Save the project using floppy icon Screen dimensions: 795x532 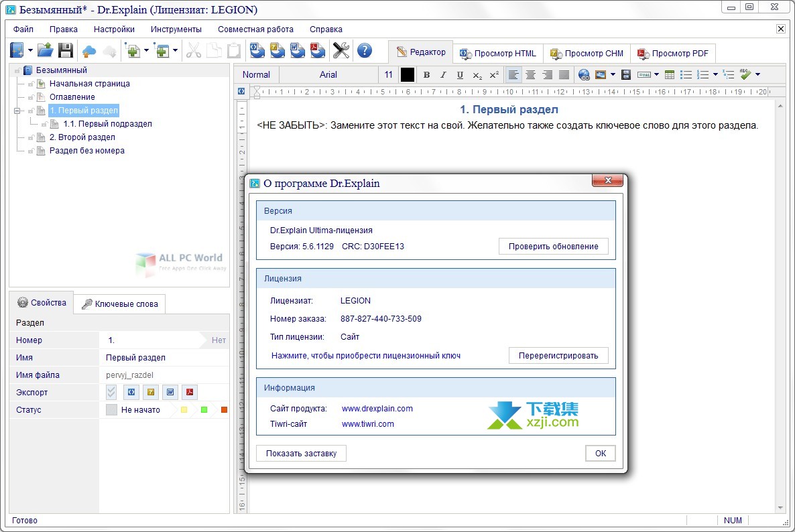[x=66, y=50]
